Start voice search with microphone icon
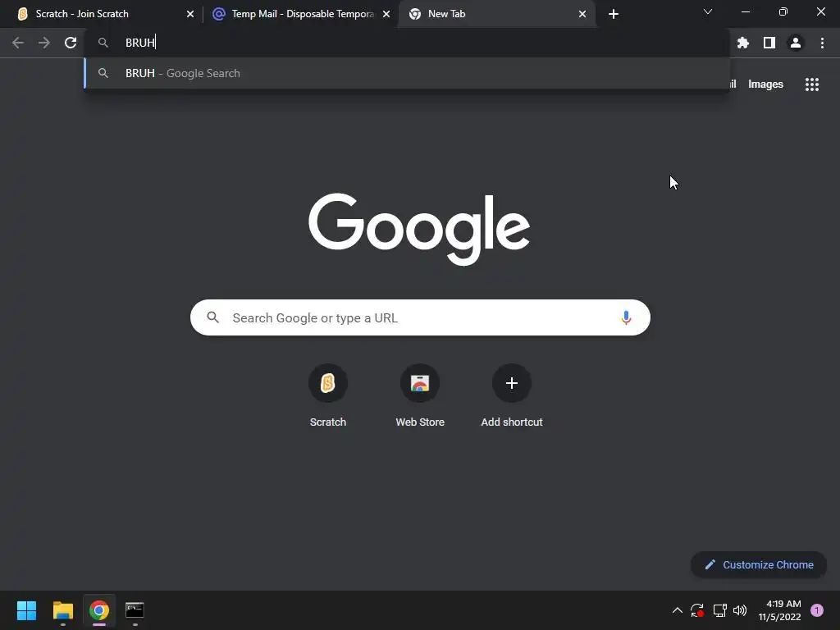 point(626,317)
